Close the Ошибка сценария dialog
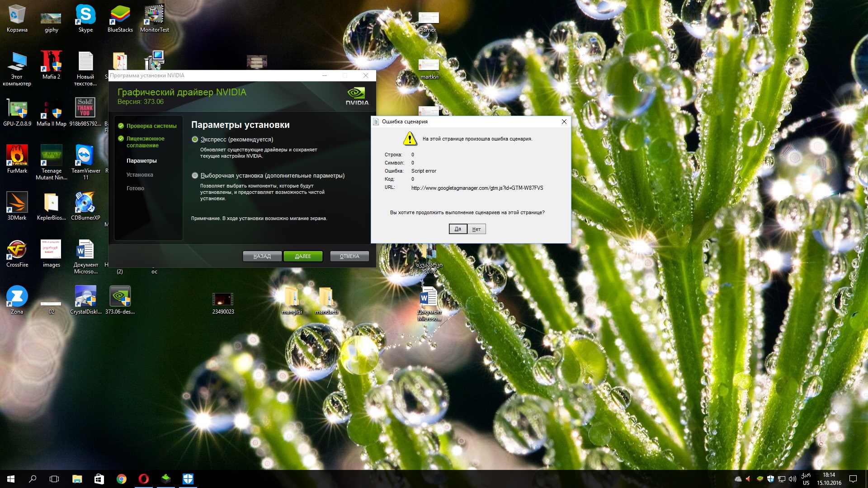This screenshot has height=488, width=868. click(x=564, y=122)
